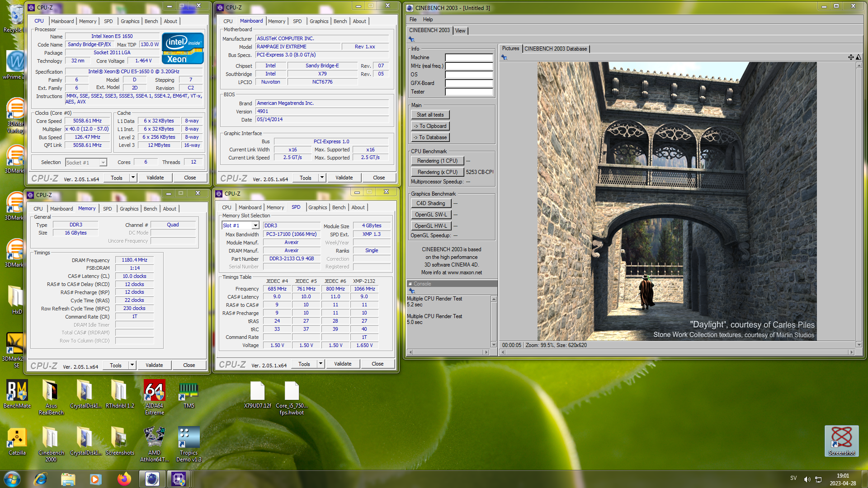Expand Tools dropdown arrow in SPD window
The image size is (868, 488).
point(321,364)
